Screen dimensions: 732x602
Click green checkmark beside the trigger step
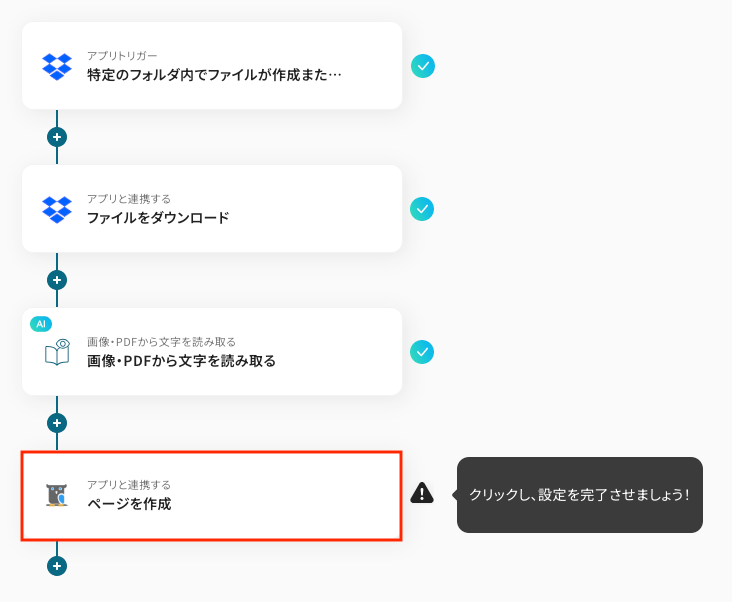click(423, 66)
